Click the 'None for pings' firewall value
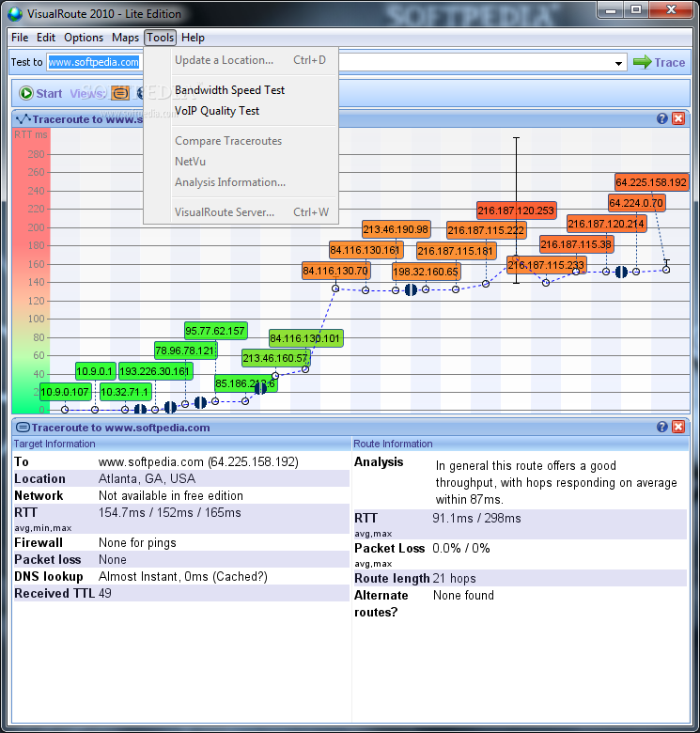Viewport: 700px width, 733px height. pos(137,543)
